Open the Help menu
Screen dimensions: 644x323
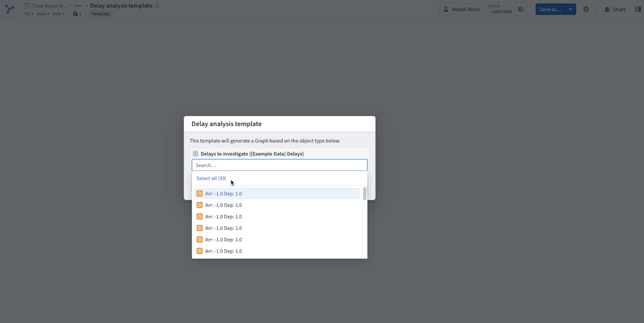pyautogui.click(x=58, y=14)
